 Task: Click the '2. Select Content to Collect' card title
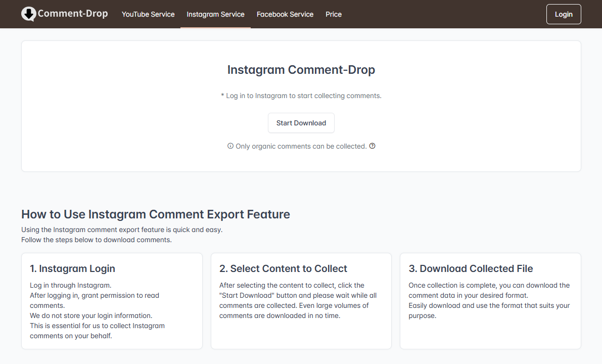click(x=283, y=268)
